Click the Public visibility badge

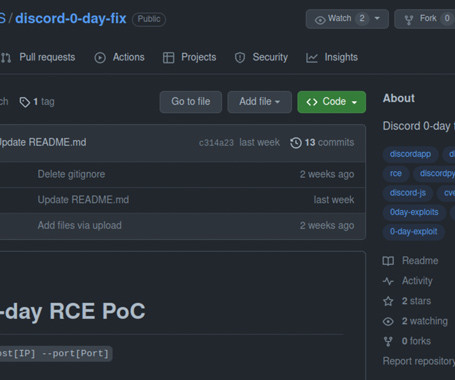[149, 19]
